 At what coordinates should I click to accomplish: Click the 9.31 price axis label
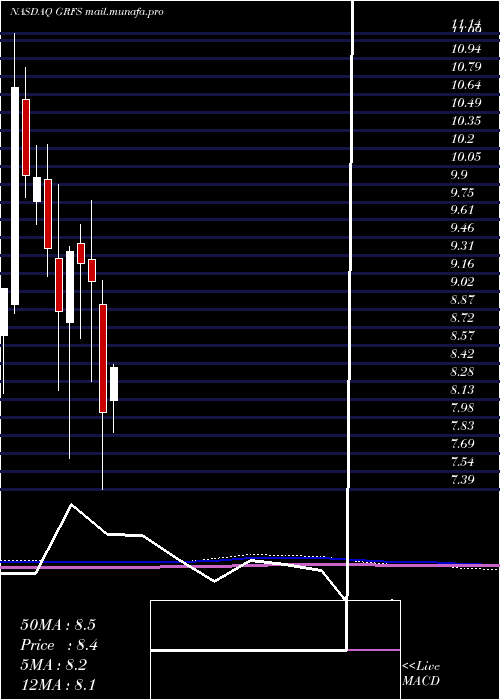462,246
